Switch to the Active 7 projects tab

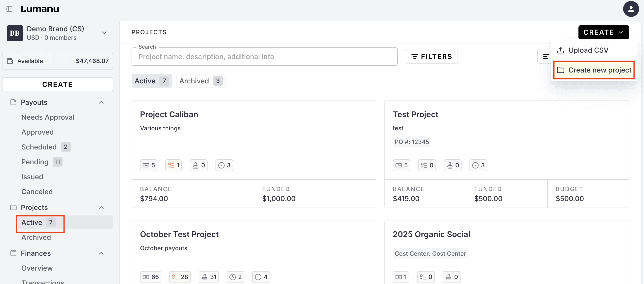click(x=152, y=81)
